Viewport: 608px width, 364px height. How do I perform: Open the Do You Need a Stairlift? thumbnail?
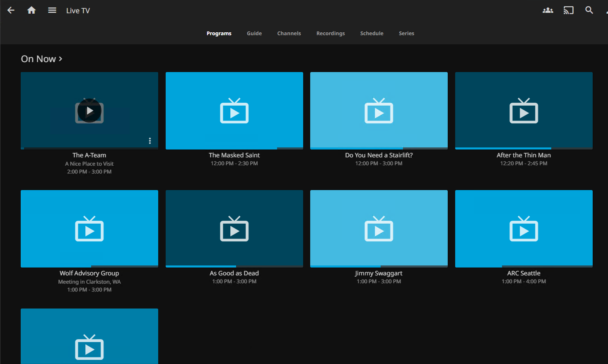[x=379, y=110]
